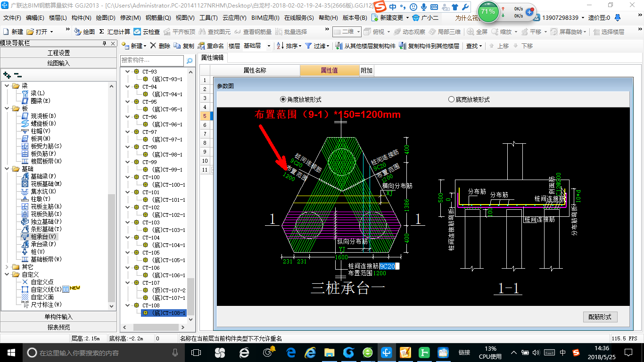
Task: Expand the 其它 folder
Action: click(7, 267)
